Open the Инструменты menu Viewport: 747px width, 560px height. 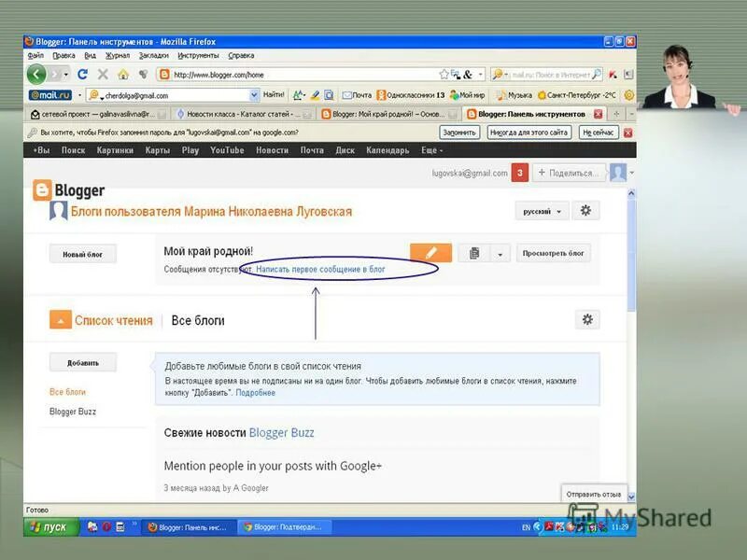[x=198, y=55]
